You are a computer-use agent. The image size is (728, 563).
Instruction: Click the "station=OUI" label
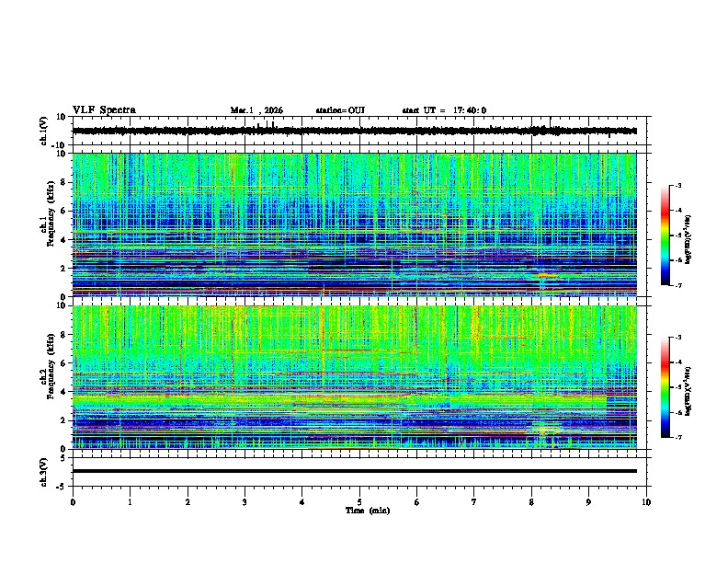point(340,110)
